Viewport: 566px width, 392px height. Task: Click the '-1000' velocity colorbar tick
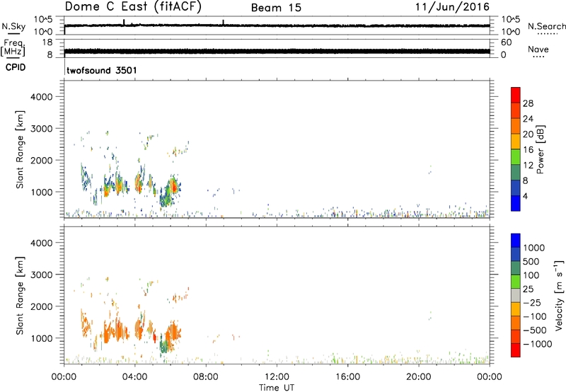(x=537, y=344)
